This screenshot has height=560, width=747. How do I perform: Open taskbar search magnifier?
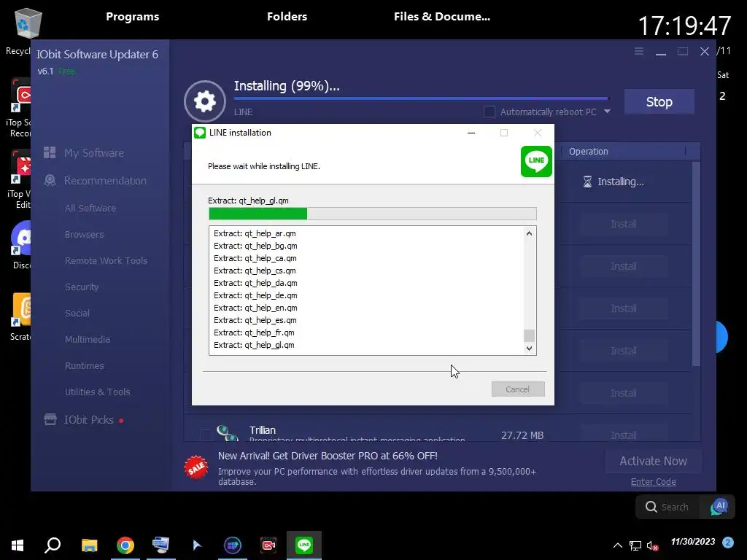(53, 545)
